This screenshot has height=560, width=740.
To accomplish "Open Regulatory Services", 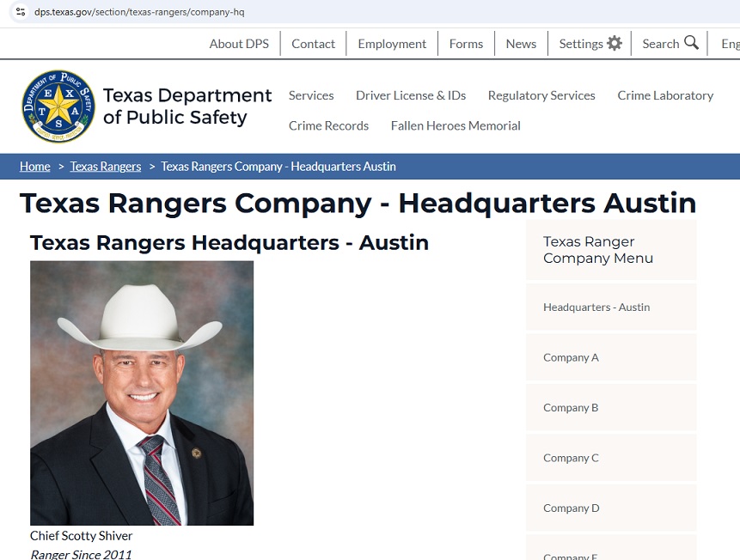I will coord(541,95).
